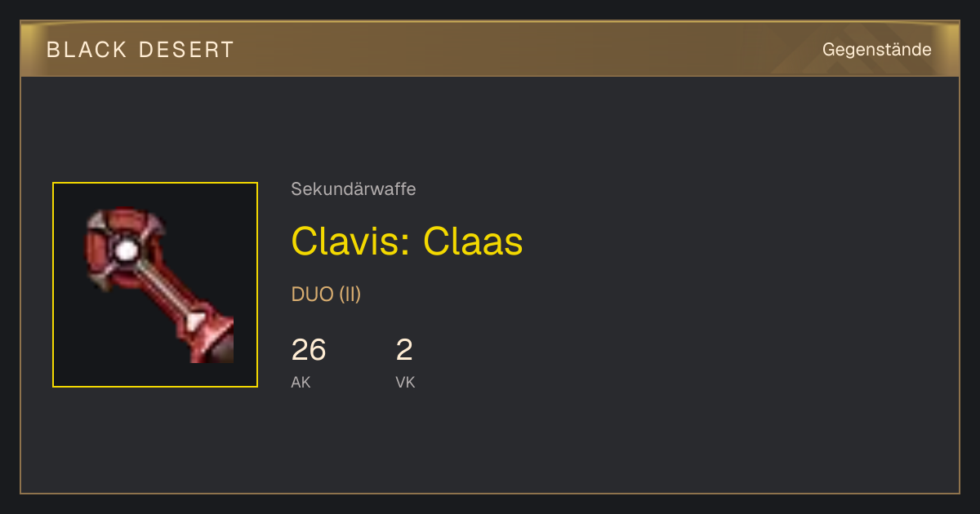The height and width of the screenshot is (514, 980).
Task: Click the attack value 26
Action: (309, 350)
